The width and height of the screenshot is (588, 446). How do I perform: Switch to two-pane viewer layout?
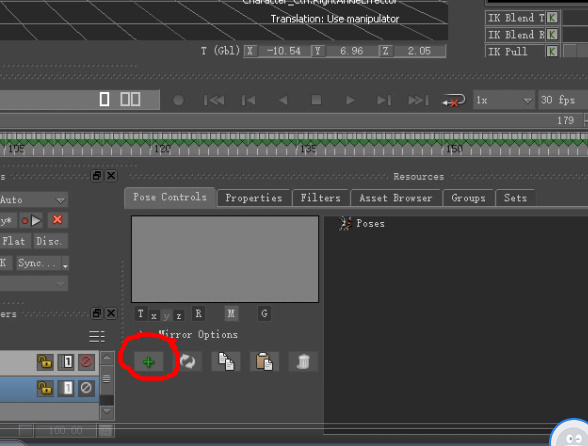(x=130, y=99)
